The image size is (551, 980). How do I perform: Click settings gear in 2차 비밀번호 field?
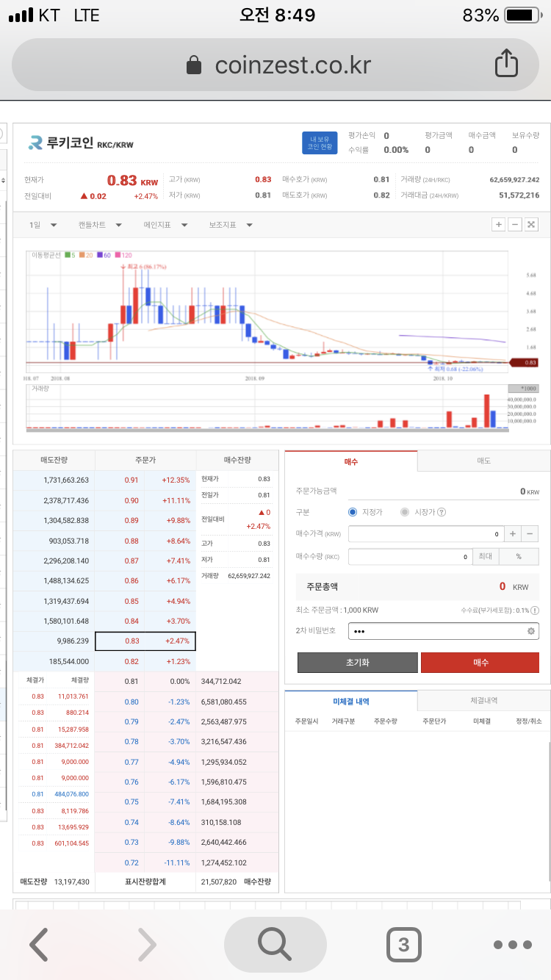[530, 631]
